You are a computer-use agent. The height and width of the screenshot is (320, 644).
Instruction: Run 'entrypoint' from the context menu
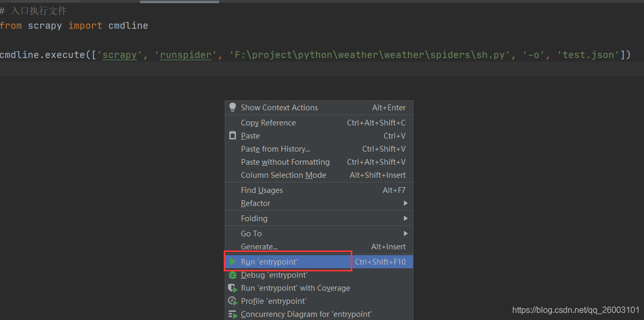coord(319,262)
